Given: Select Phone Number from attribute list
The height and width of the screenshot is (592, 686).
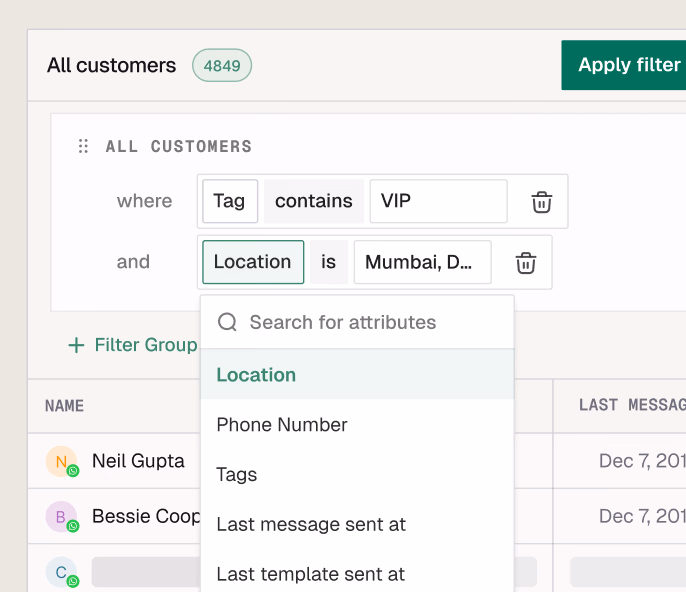Looking at the screenshot, I should (282, 425).
